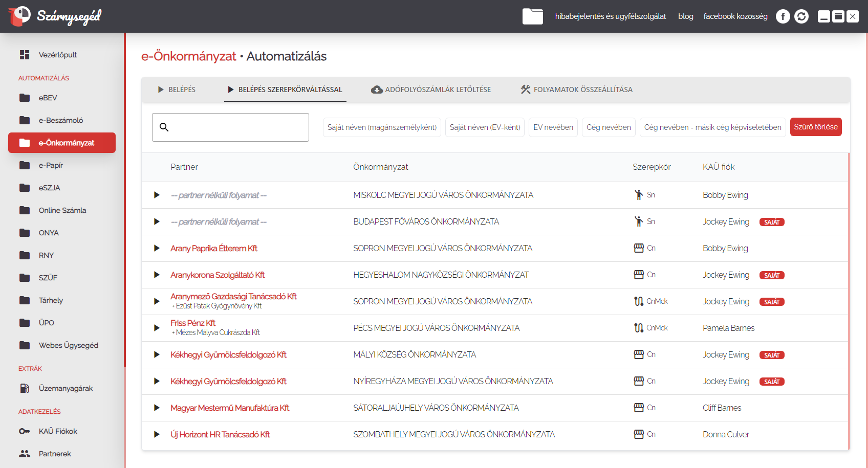The image size is (868, 468).
Task: Open the blog link in header
Action: [x=685, y=16]
